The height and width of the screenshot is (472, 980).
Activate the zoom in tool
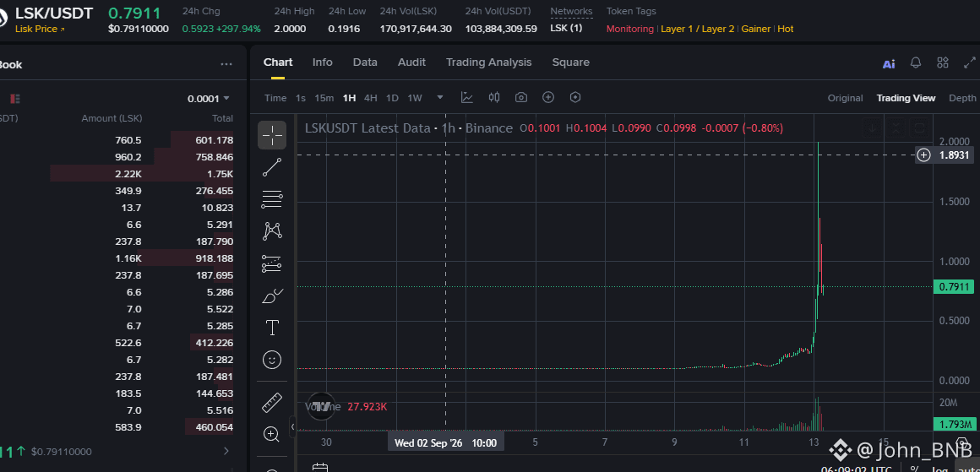click(272, 435)
